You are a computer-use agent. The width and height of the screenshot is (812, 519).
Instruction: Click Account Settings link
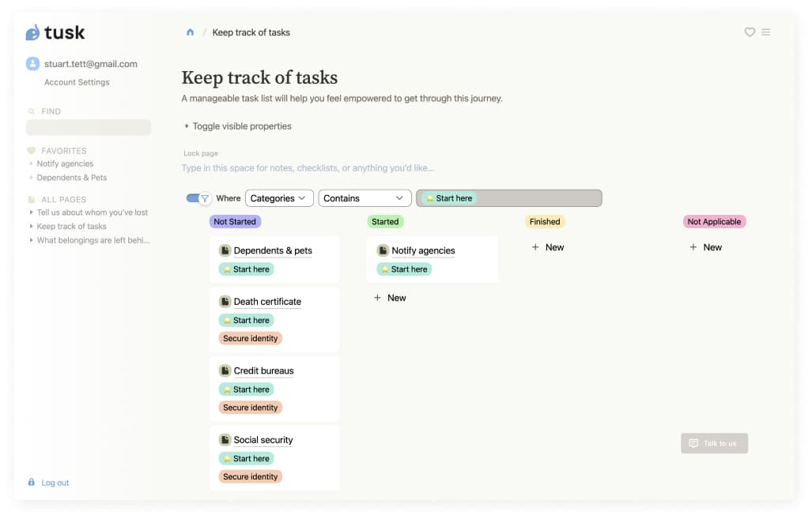[77, 82]
